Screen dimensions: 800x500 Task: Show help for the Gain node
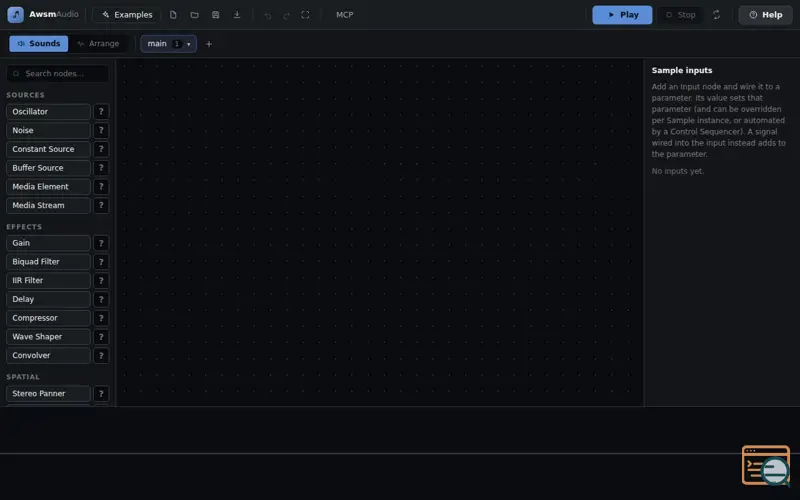tap(101, 243)
